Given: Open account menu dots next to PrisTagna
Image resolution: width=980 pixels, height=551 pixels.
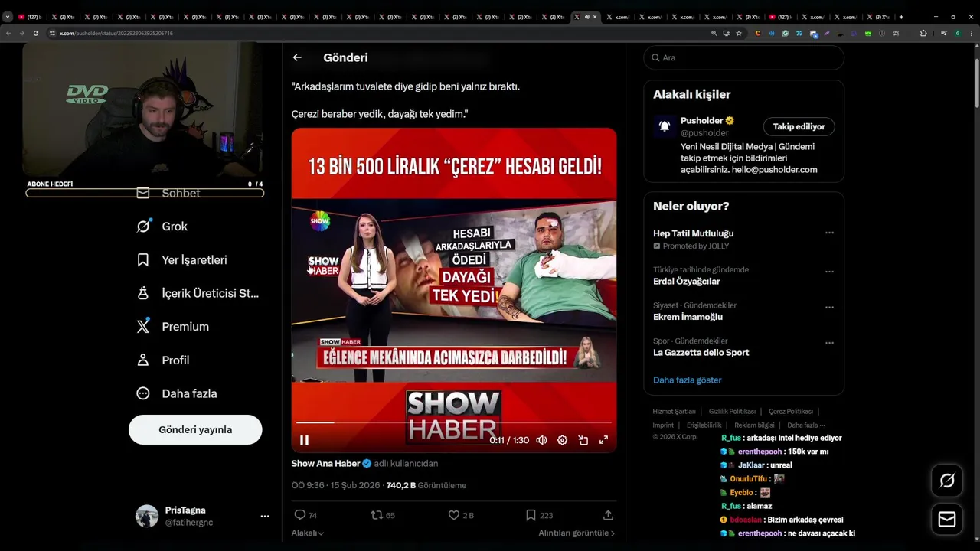Looking at the screenshot, I should tap(265, 516).
